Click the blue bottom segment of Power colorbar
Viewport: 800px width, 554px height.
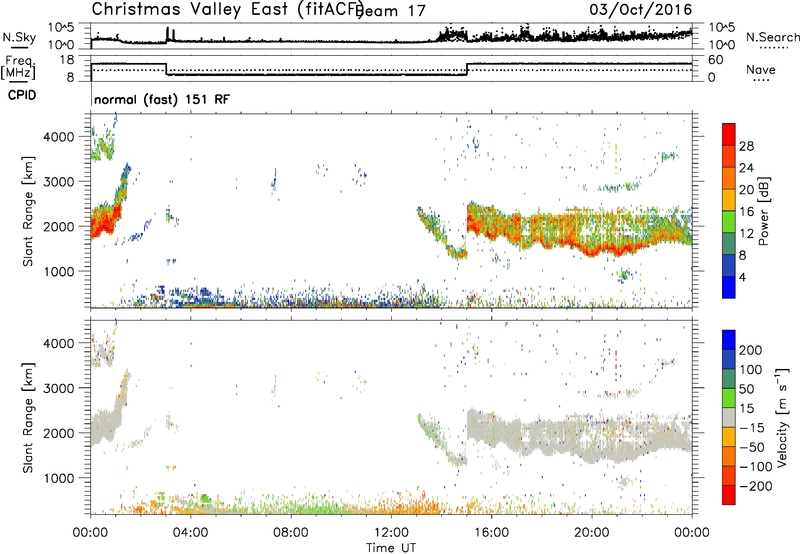coord(729,287)
